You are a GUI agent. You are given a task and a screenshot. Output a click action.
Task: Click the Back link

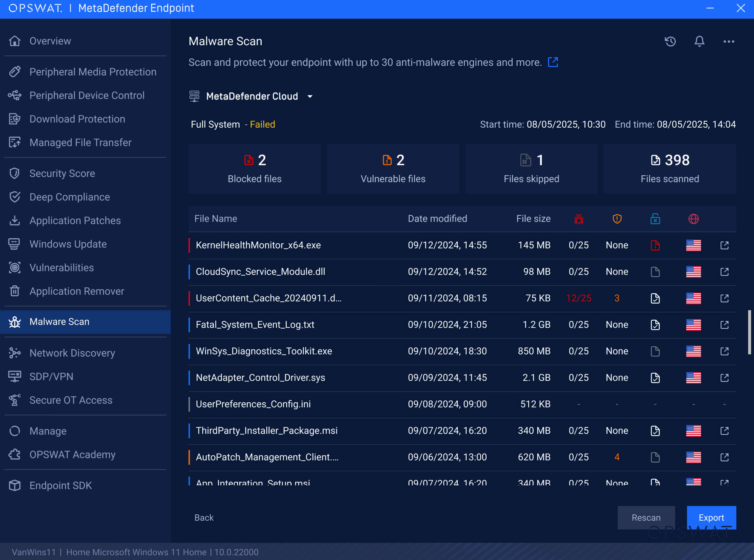204,518
